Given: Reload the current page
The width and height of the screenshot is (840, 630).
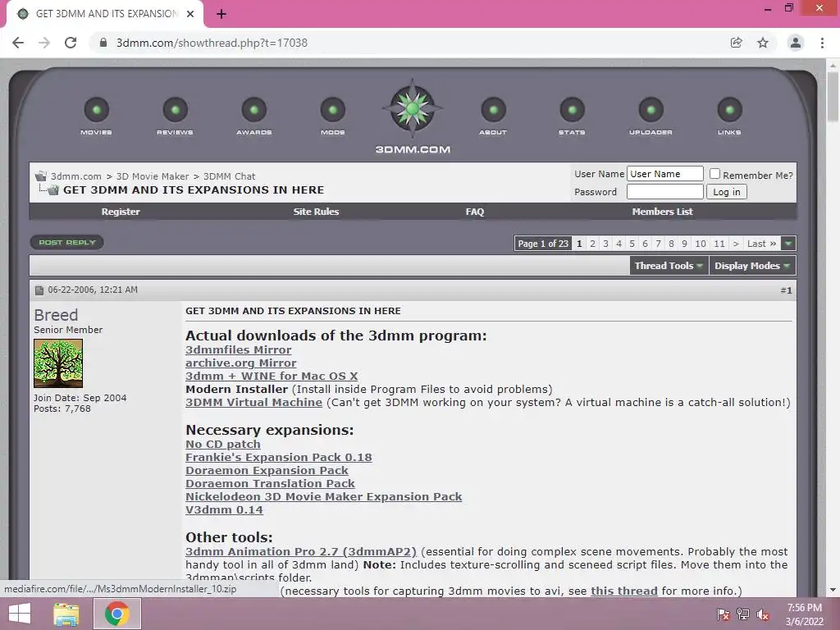Looking at the screenshot, I should click(71, 43).
